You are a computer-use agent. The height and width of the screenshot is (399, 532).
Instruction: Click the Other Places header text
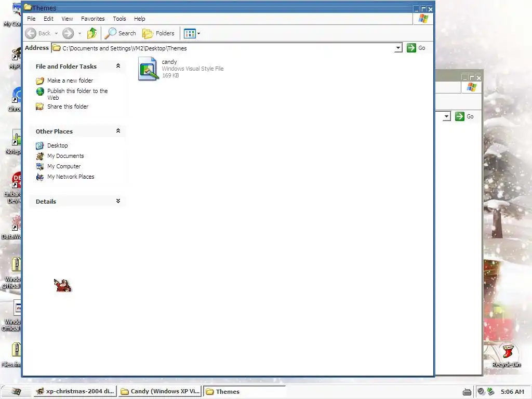(x=54, y=131)
